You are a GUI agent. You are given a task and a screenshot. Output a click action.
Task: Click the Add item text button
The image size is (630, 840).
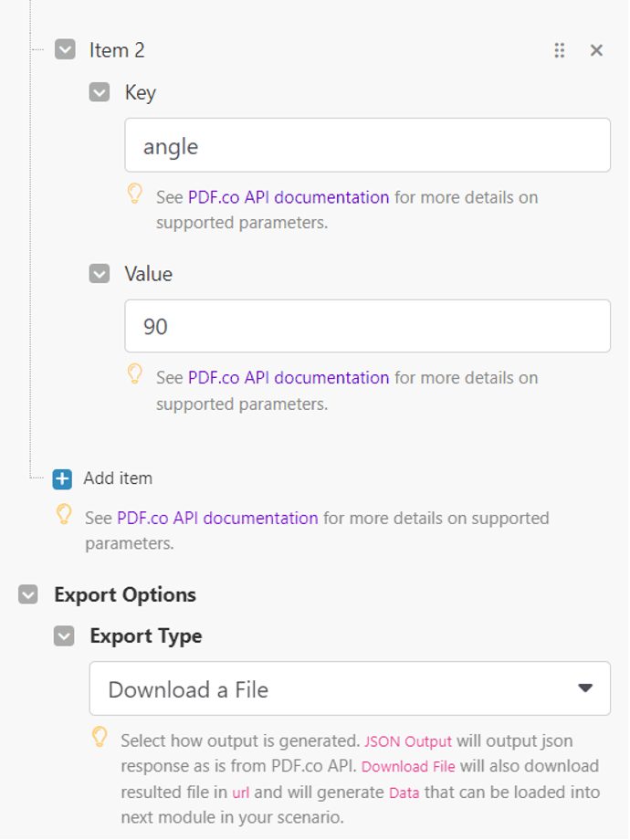(118, 478)
